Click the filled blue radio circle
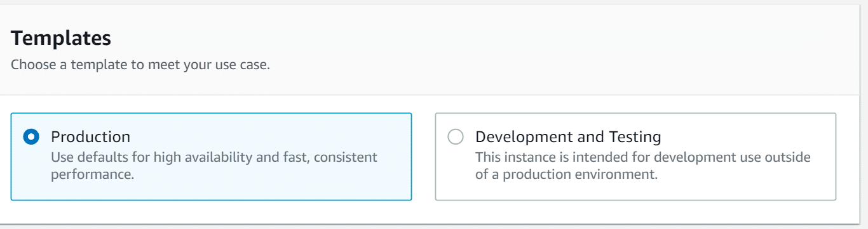This screenshot has height=229, width=868. (31, 137)
